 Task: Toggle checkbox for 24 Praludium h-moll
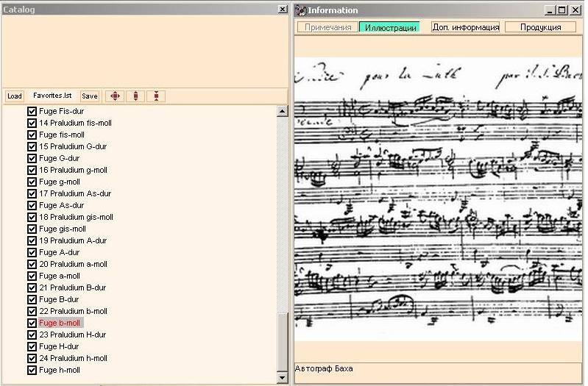pos(32,358)
